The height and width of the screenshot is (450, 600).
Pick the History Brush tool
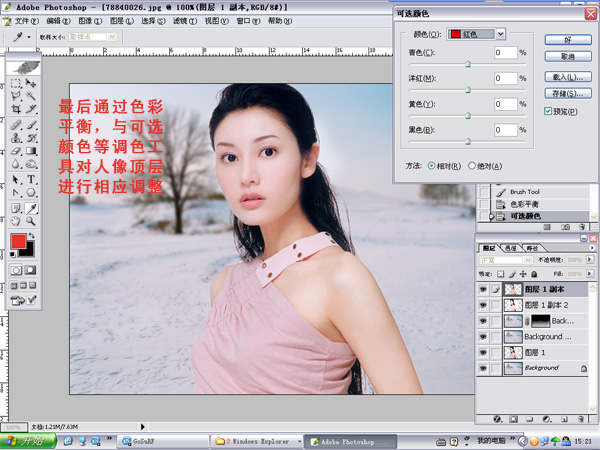tap(31, 138)
